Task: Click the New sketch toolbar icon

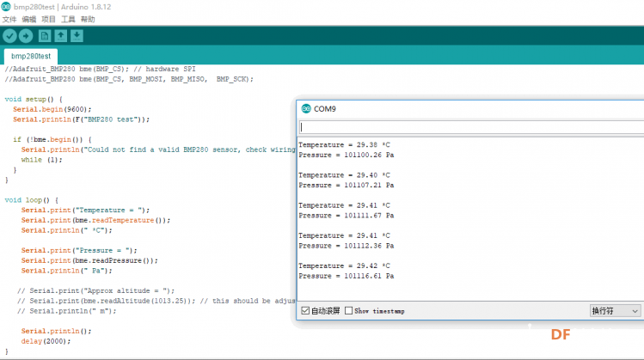Action: pyautogui.click(x=45, y=36)
